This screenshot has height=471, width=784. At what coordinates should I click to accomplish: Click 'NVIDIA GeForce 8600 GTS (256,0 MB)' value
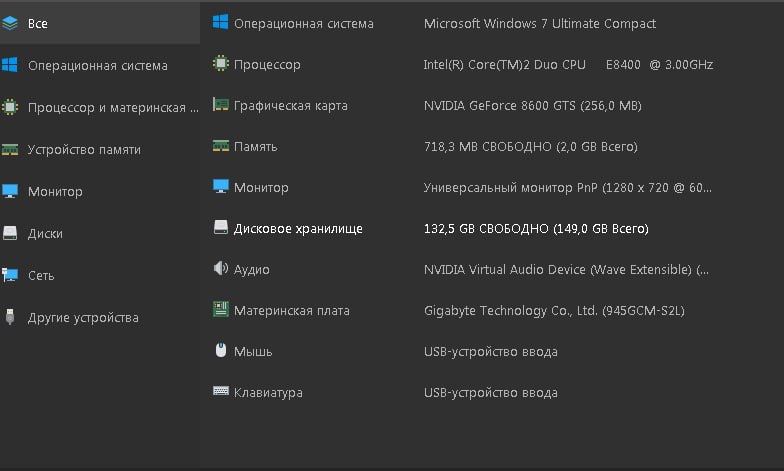point(532,106)
